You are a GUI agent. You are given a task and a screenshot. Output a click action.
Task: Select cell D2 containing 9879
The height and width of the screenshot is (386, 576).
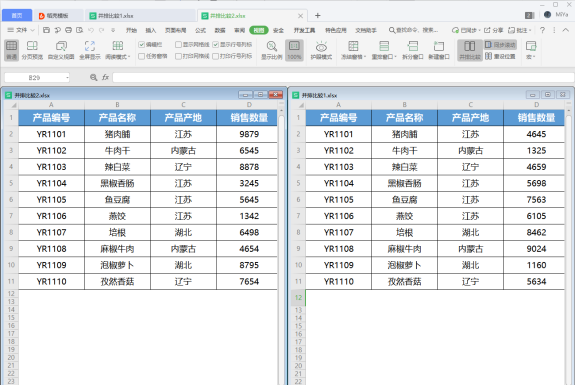249,134
